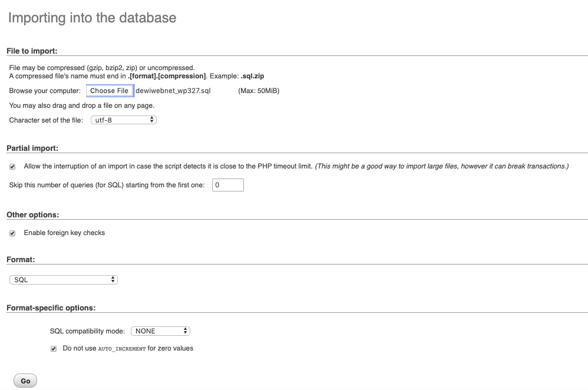This screenshot has width=588, height=390.
Task: Click the 'Other options:' section heading
Action: point(32,214)
